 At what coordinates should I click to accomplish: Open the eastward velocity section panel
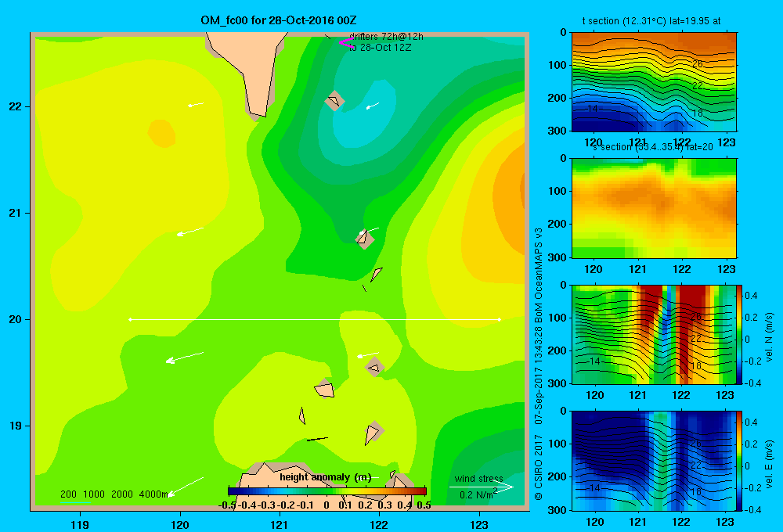point(653,461)
